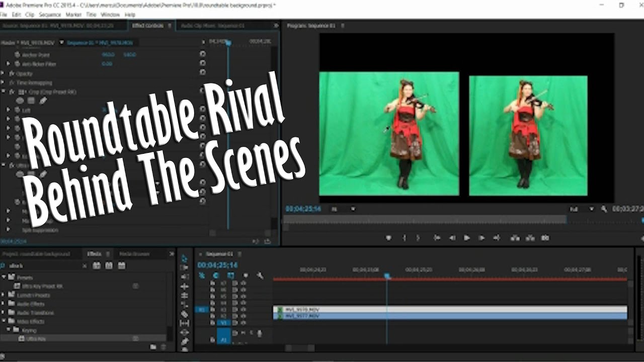Image resolution: width=644 pixels, height=362 pixels.
Task: Toggle Snap in the timeline
Action: (x=216, y=276)
